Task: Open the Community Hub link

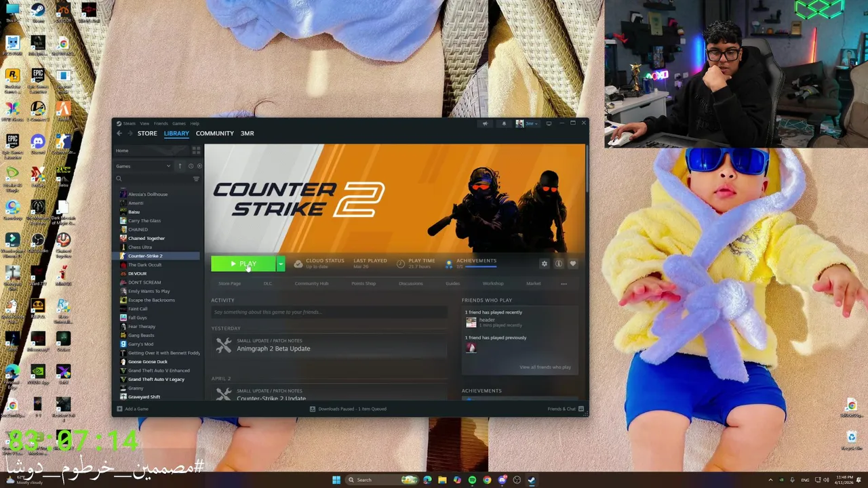Action: 311,283
